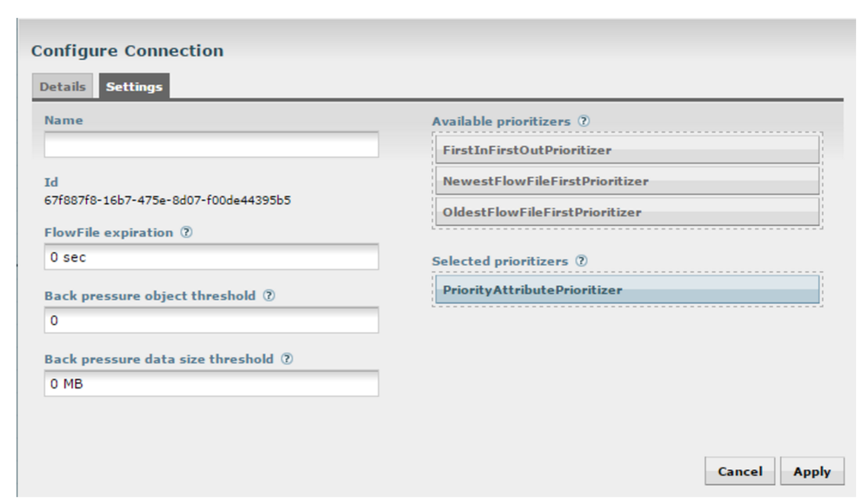Show help for Available prioritizers
The height and width of the screenshot is (504, 868).
coord(584,122)
